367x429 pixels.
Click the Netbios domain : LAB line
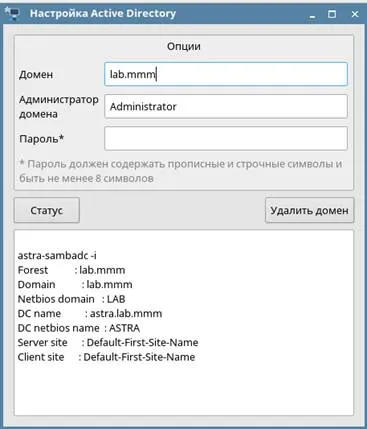71,299
